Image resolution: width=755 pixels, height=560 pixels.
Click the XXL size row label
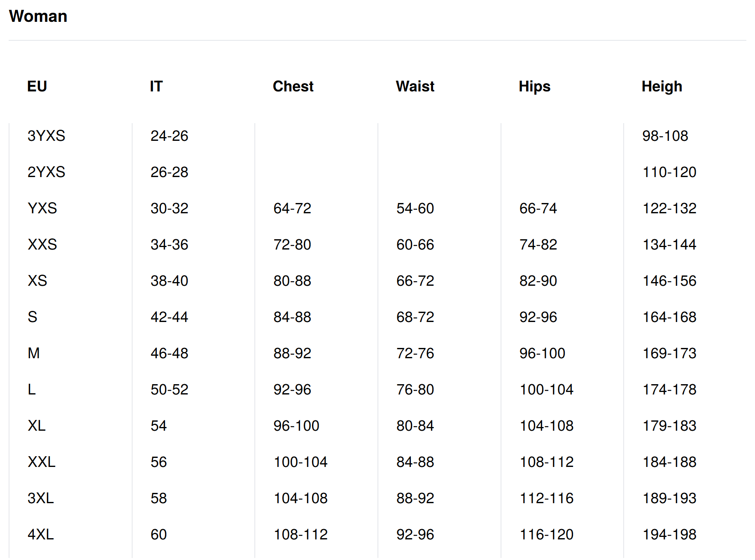42,462
